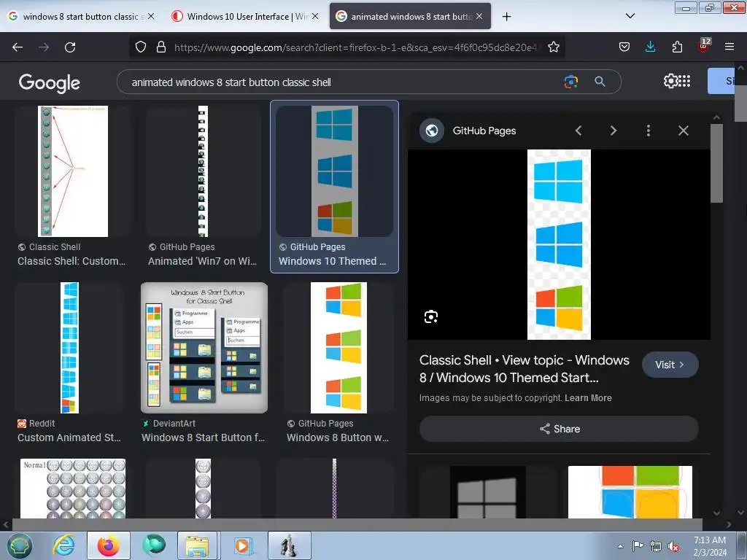Click the Firefox taskbar button
Screen dimensions: 747x560
click(x=109, y=545)
